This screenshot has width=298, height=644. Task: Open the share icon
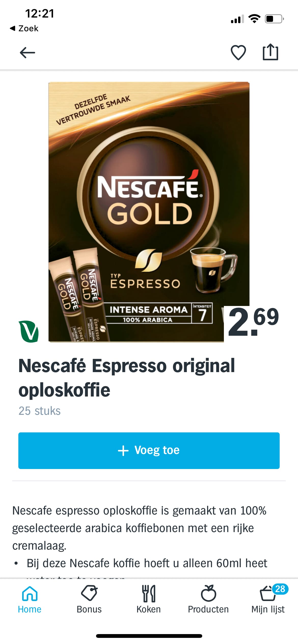[270, 52]
